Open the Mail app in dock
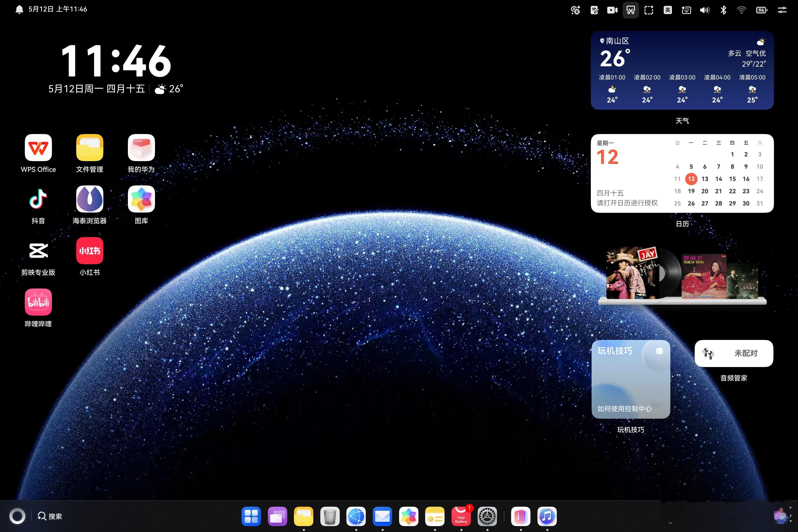Screen dimensions: 798x532 coord(382,516)
